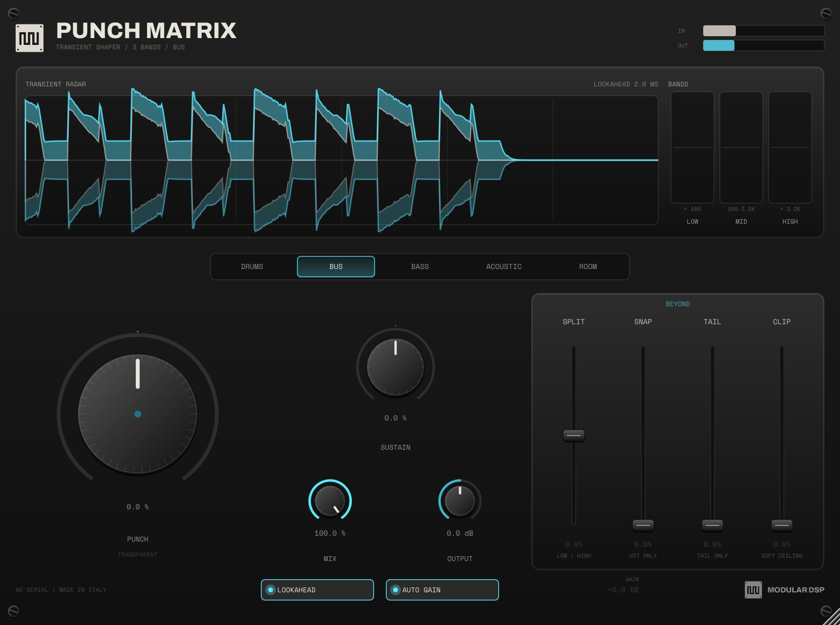
Task: Click the "PUNCH MATRIX" title
Action: coord(147,30)
